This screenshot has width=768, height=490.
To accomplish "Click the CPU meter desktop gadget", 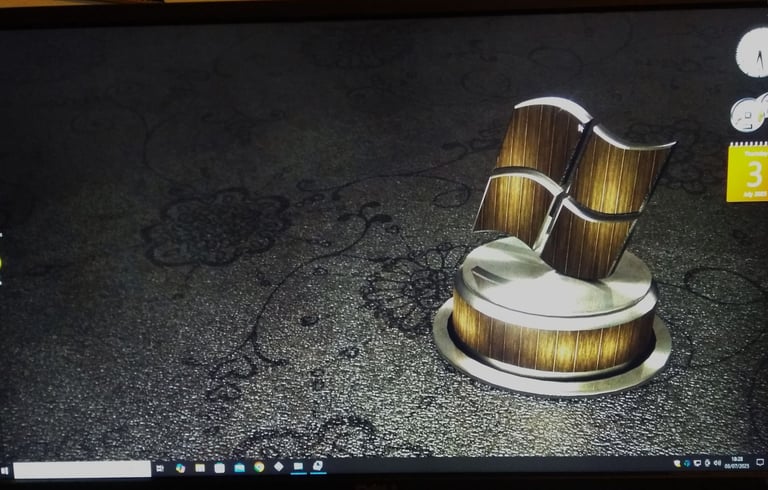I will point(749,114).
